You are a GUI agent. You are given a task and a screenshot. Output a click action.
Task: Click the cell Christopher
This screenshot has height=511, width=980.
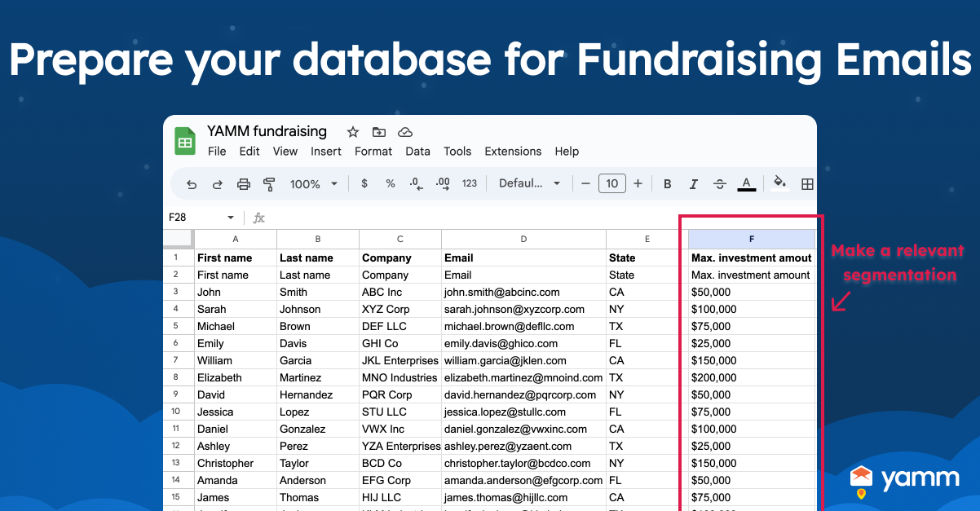[x=236, y=463]
